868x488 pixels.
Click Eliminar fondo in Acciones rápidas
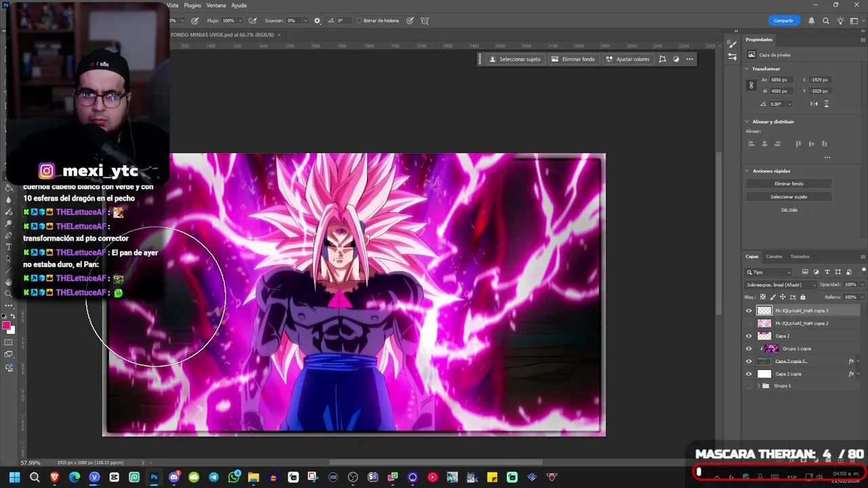789,184
